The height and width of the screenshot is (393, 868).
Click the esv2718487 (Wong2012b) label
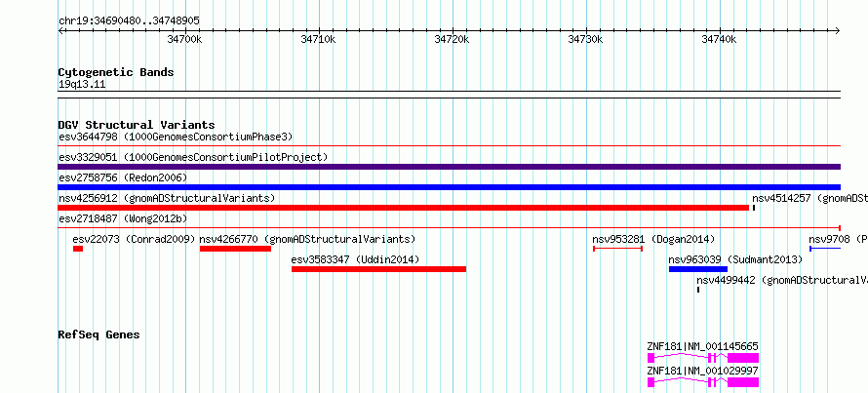coord(123,218)
